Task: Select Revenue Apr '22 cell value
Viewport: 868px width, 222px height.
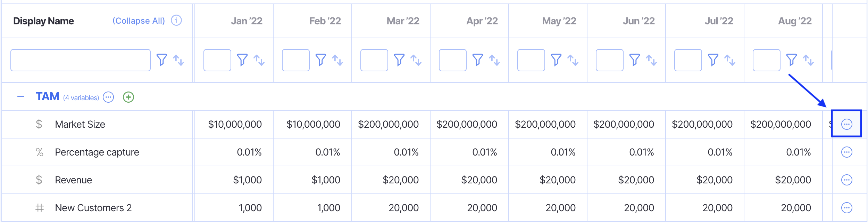Action: (x=479, y=180)
